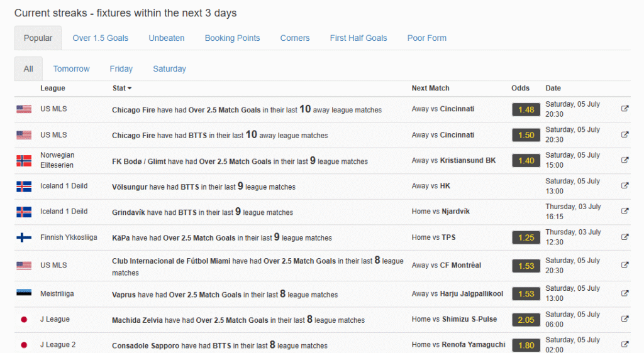Viewport: 644px width, 353px height.
Task: Filter fixtures by Tomorrow
Action: 71,69
